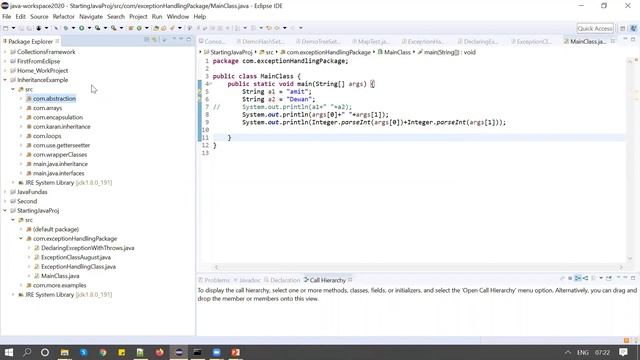640x360 pixels.
Task: Select DeclaringExceptionWithThrows.java in Package Explorer
Action: [x=87, y=248]
